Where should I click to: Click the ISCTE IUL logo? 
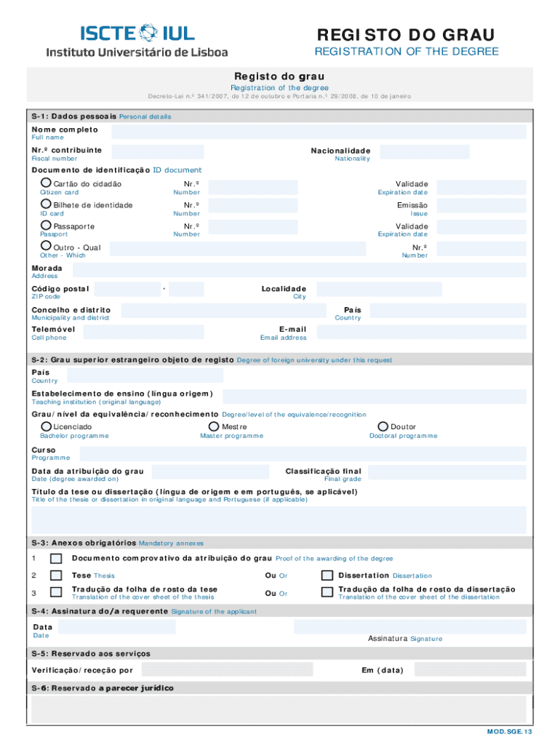click(137, 40)
